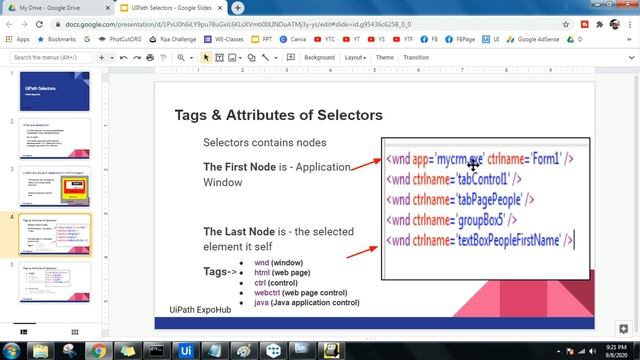Click the Print icon
The width and height of the screenshot is (640, 360).
(x=150, y=58)
